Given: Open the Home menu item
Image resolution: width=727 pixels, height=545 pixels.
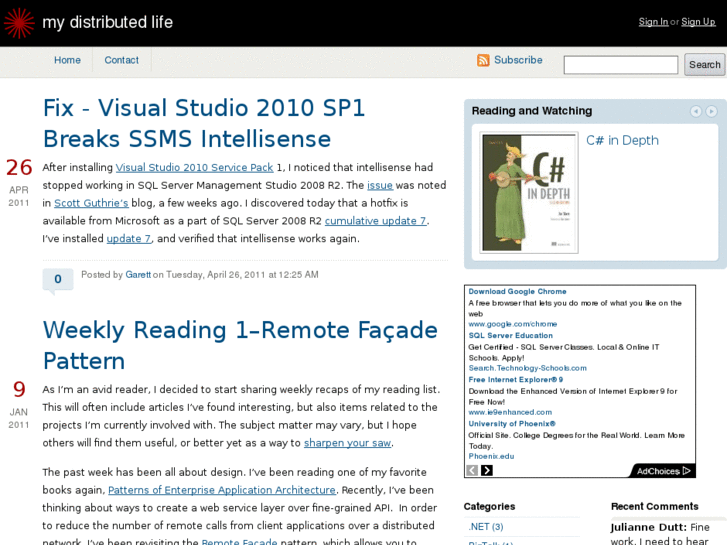Looking at the screenshot, I should [67, 60].
